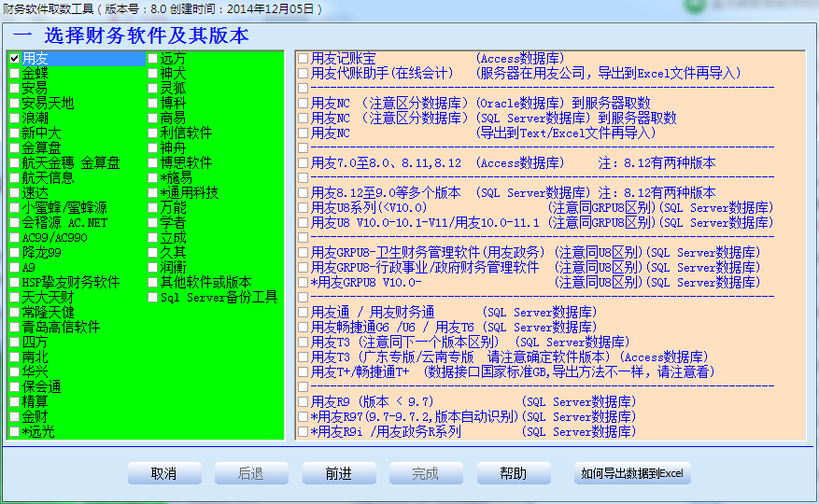The width and height of the screenshot is (819, 504).
Task: Check the 金算盘 checkbox
Action: click(x=15, y=148)
